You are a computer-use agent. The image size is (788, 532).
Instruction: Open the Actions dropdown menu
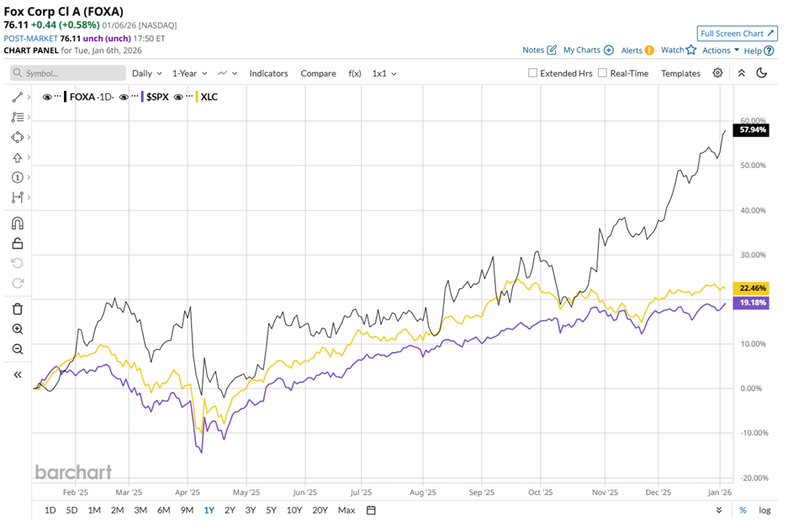pyautogui.click(x=721, y=50)
